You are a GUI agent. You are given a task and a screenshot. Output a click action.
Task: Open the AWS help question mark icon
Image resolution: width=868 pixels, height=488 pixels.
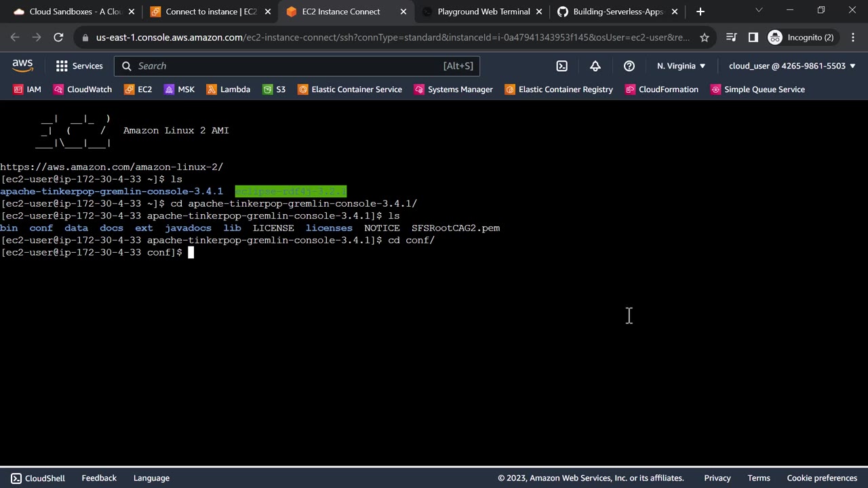click(629, 66)
